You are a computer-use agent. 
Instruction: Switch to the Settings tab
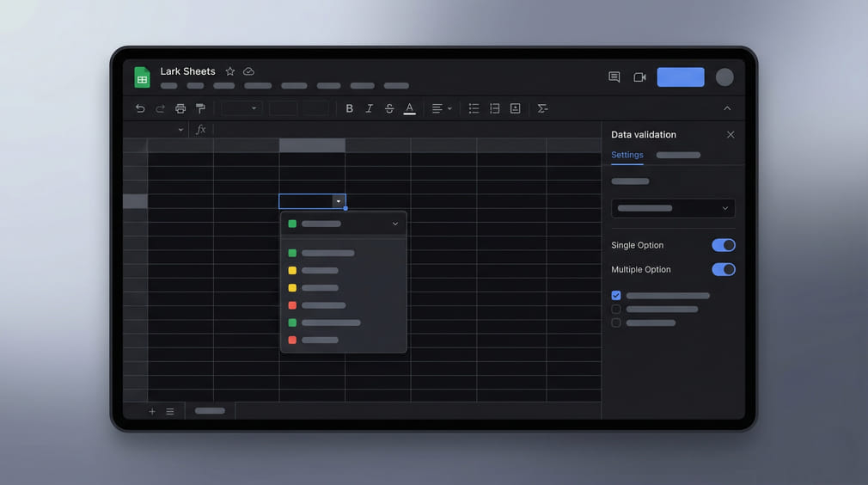pos(627,155)
